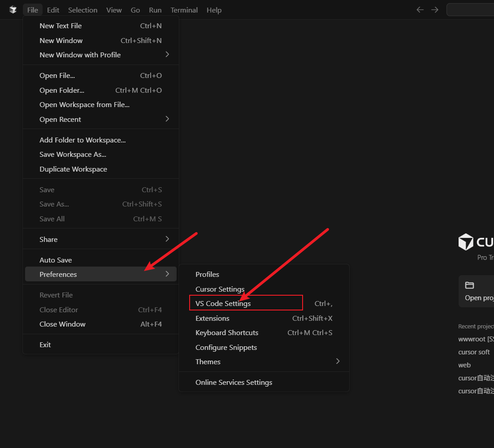Click the Open project folder icon
The image size is (494, 448).
coord(469,285)
